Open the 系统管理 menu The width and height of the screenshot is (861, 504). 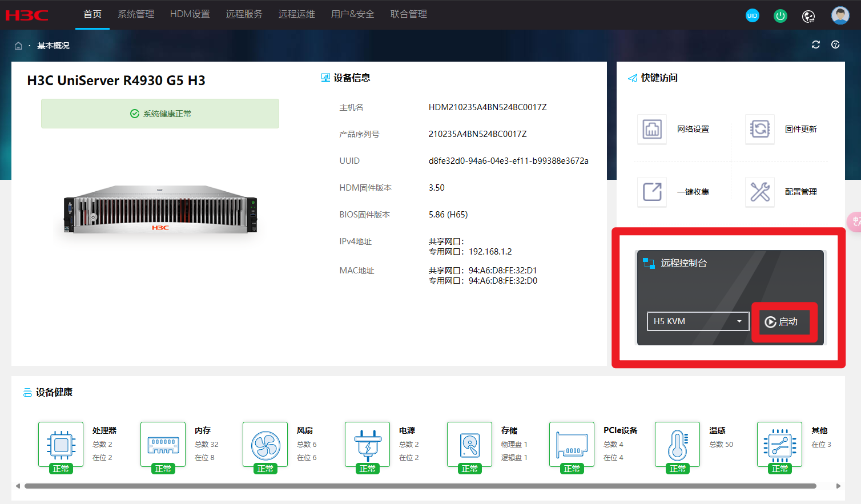click(x=136, y=14)
